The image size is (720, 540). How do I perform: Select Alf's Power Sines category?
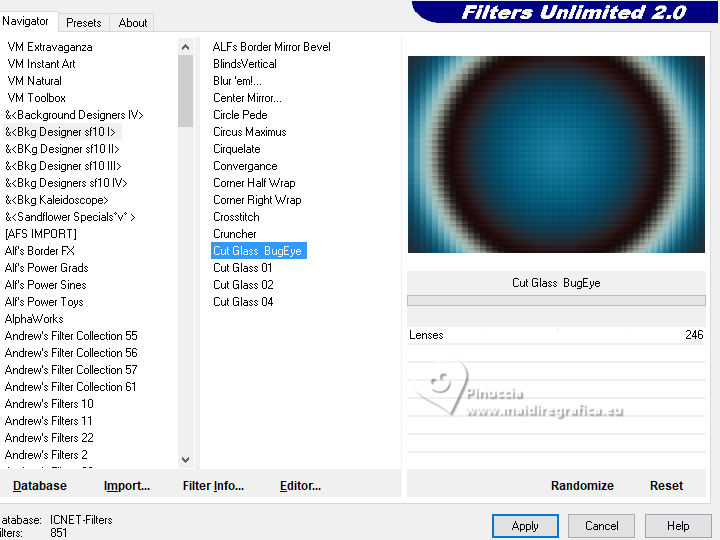[45, 285]
